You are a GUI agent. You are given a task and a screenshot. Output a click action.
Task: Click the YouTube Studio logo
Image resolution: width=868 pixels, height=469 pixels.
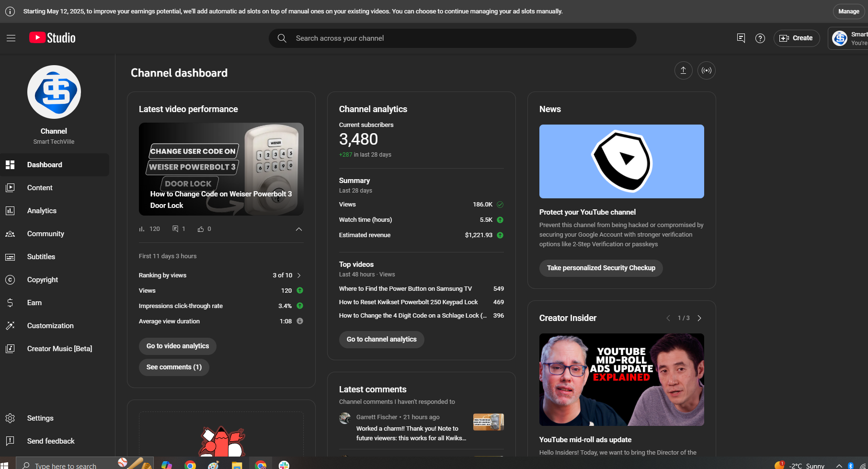pyautogui.click(x=52, y=38)
